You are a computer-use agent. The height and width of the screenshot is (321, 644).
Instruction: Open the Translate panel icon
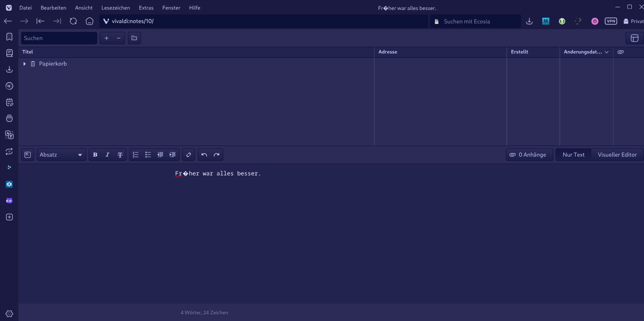9,135
